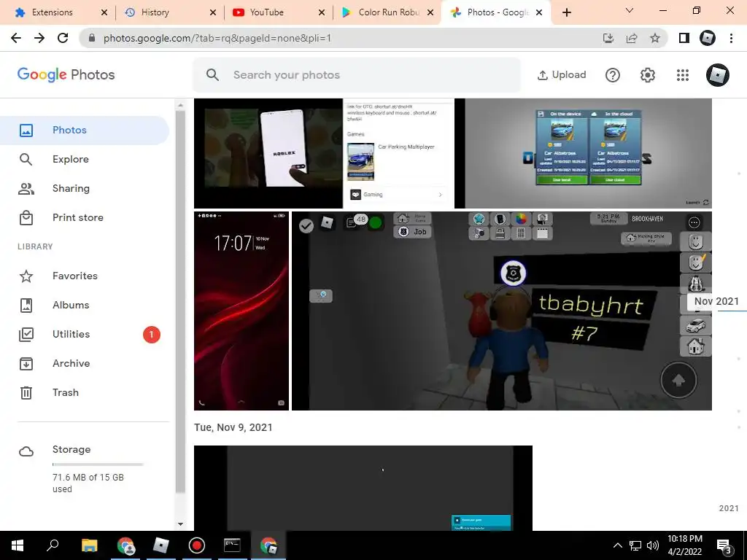Open Windows Start menu
Image resolution: width=747 pixels, height=560 pixels.
tap(18, 545)
